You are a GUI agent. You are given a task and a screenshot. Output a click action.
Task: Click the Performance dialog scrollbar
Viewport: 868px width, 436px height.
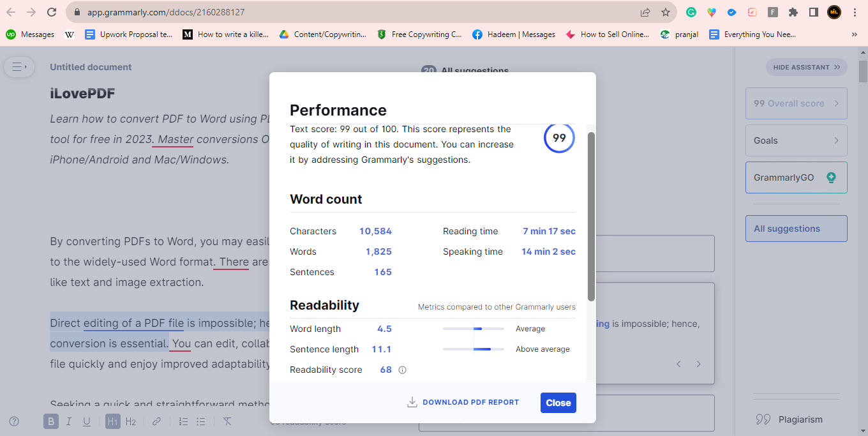click(591, 217)
